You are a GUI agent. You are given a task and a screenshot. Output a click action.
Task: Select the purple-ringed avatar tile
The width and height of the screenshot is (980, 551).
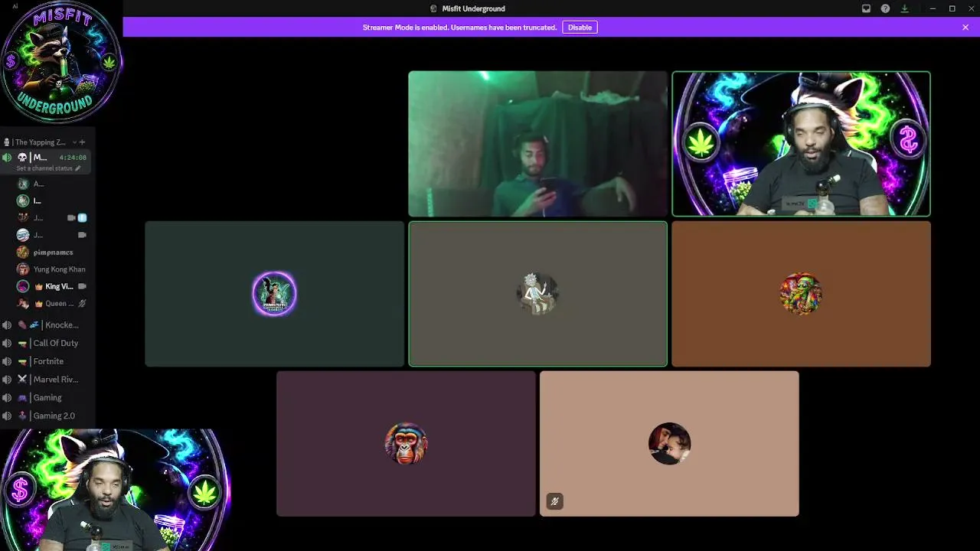274,294
